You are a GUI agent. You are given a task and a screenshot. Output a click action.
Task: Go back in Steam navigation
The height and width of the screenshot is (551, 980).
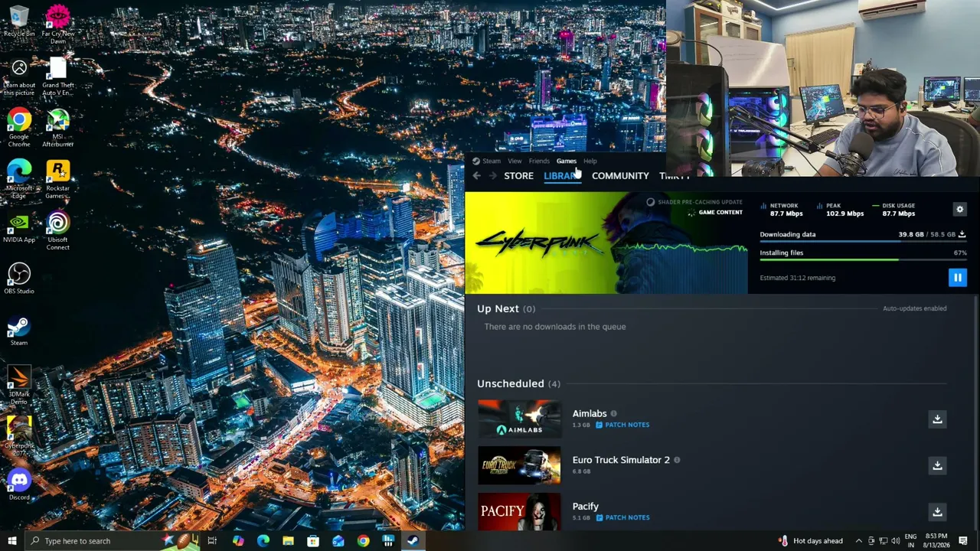point(476,176)
